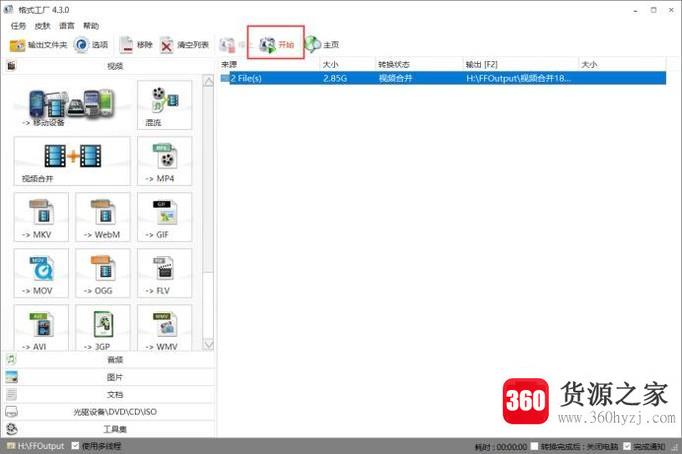
Task: Click the 2.85G size cell
Action: click(335, 78)
